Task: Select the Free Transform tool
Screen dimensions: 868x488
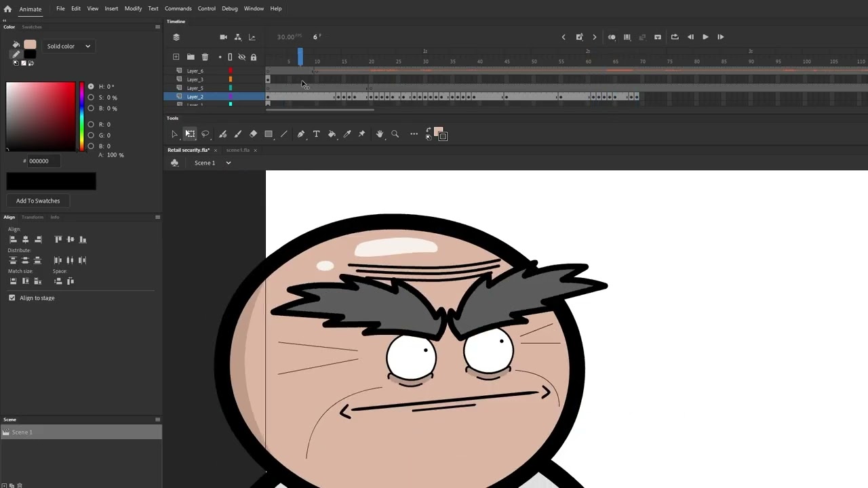Action: click(x=190, y=134)
